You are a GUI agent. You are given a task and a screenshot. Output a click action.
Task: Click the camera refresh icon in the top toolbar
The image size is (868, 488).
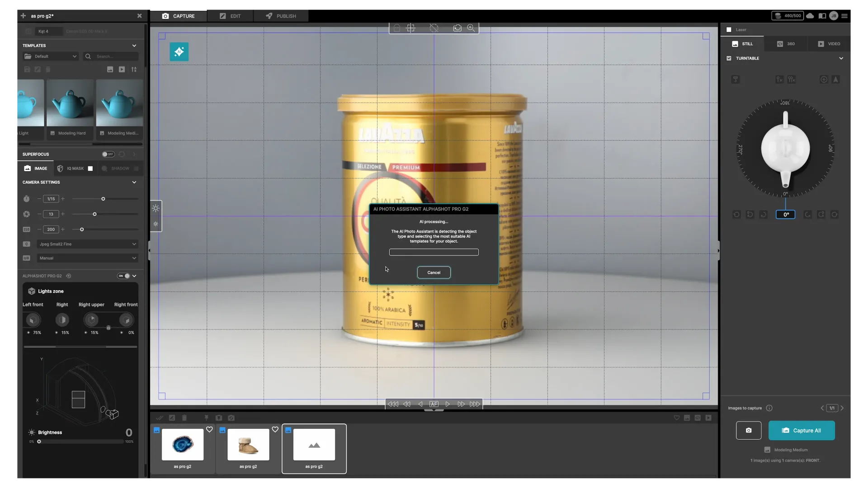(458, 28)
